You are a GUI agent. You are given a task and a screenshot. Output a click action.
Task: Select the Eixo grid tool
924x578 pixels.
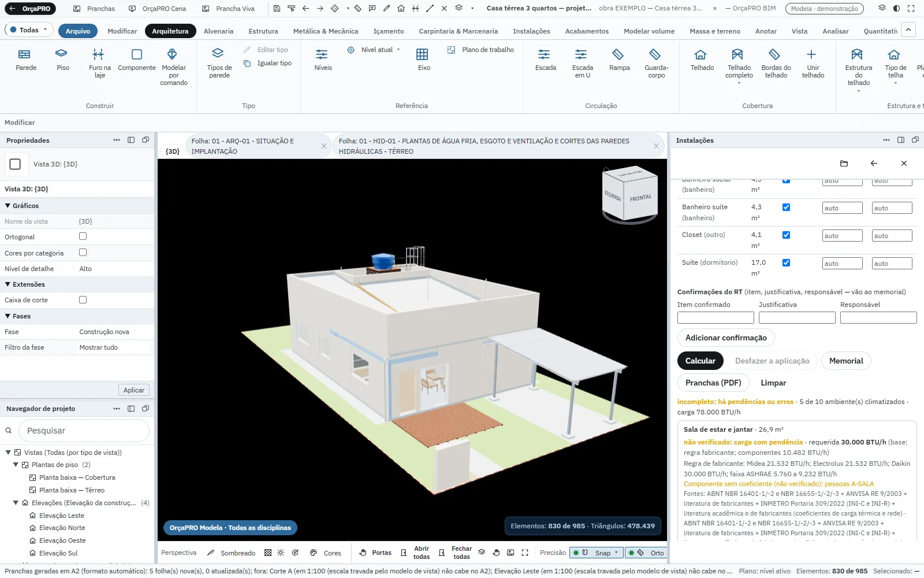424,60
